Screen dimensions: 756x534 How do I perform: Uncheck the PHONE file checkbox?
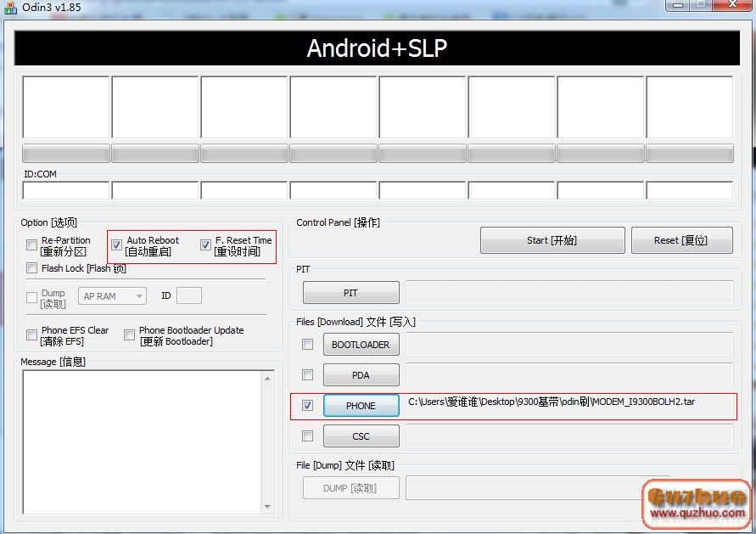308,405
